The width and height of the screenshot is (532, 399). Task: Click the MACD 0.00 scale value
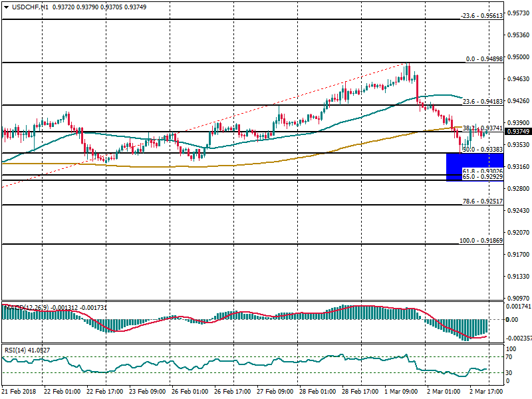(512, 320)
